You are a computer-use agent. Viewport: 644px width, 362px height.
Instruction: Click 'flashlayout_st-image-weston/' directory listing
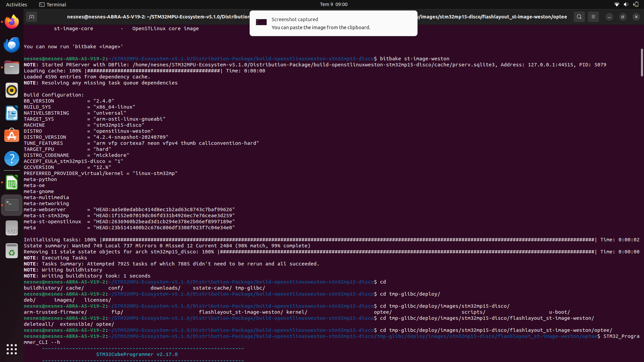(x=241, y=312)
